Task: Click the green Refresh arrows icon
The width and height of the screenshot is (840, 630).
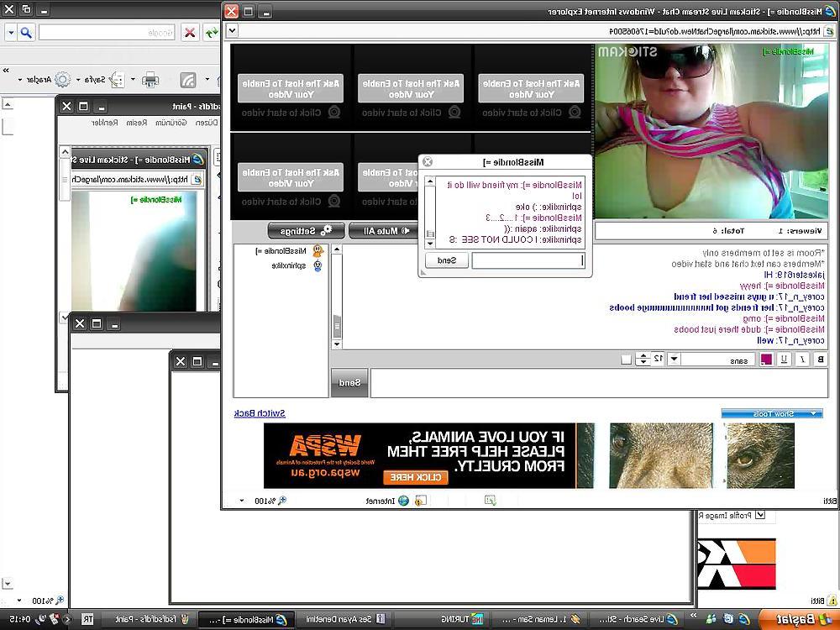Action: coord(212,33)
